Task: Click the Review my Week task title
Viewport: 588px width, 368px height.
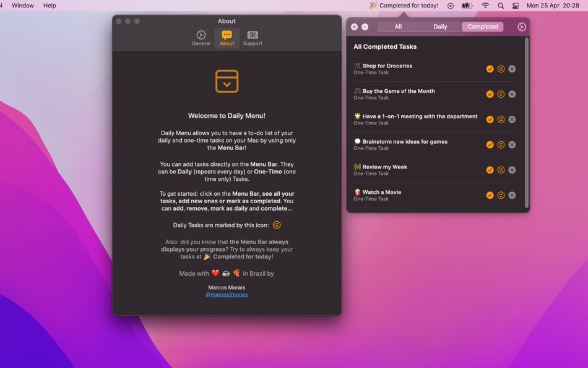Action: tap(385, 167)
